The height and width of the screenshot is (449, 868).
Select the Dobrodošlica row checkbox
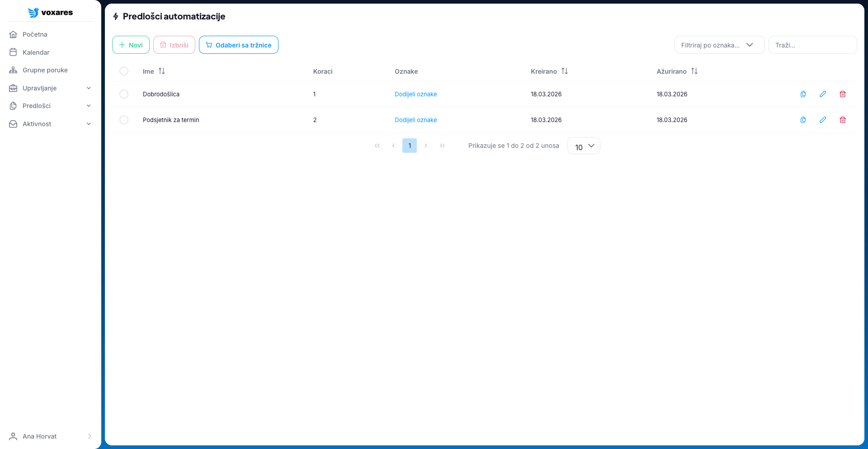(124, 94)
